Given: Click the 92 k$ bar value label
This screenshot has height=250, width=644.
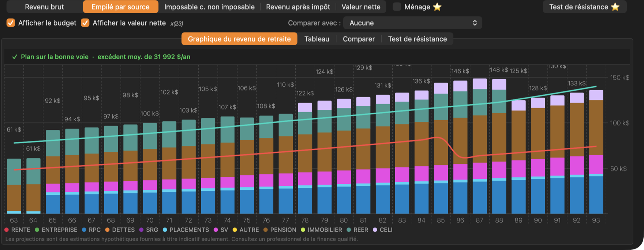Looking at the screenshot, I should click(53, 101).
